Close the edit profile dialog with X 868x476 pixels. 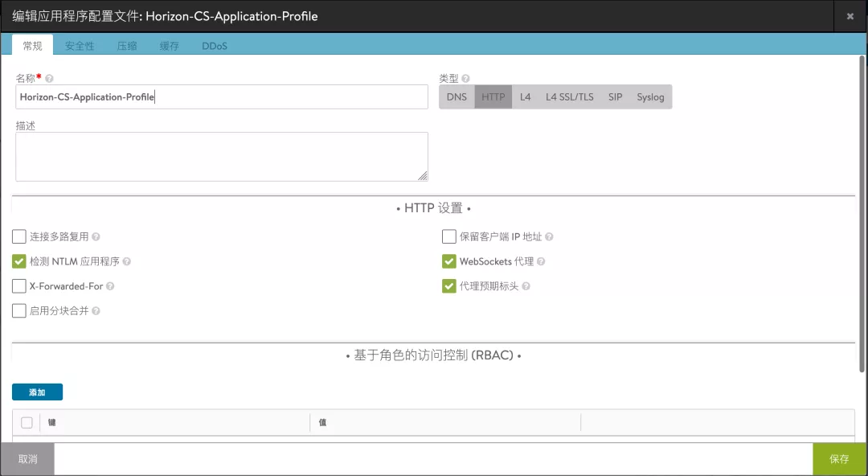click(x=850, y=16)
